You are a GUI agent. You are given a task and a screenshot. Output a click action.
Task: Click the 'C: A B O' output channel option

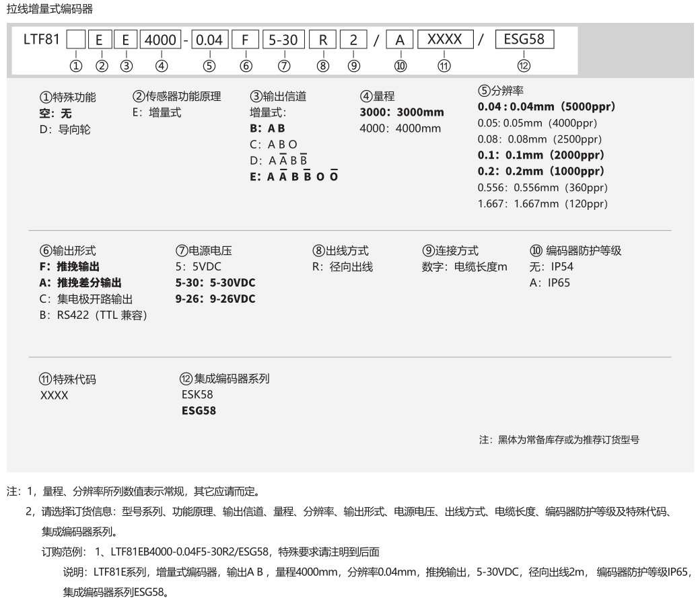pos(274,145)
